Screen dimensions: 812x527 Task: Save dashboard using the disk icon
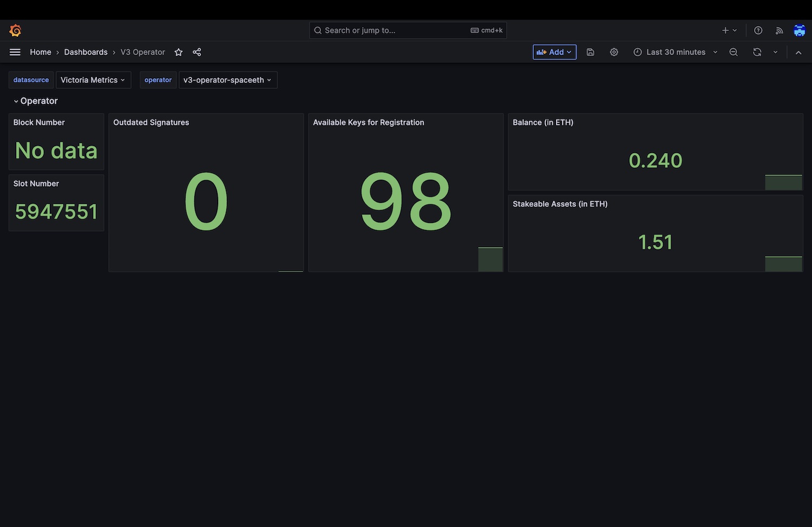click(x=591, y=52)
